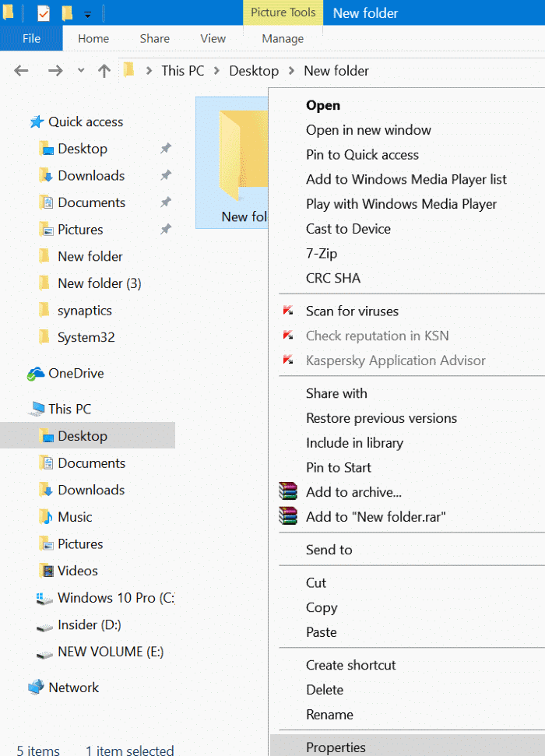545x756 pixels.
Task: Click This PC in the address bar
Action: pos(183,71)
